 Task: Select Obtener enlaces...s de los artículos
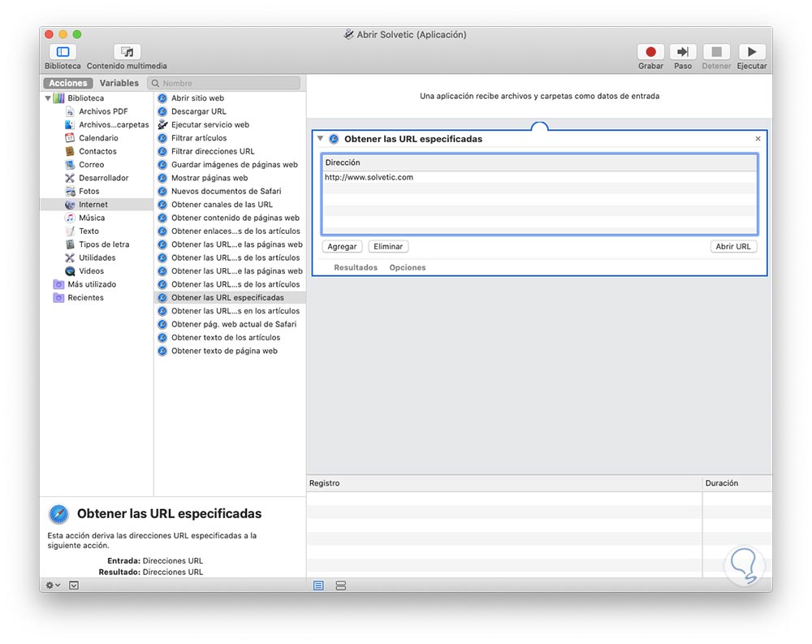(235, 231)
